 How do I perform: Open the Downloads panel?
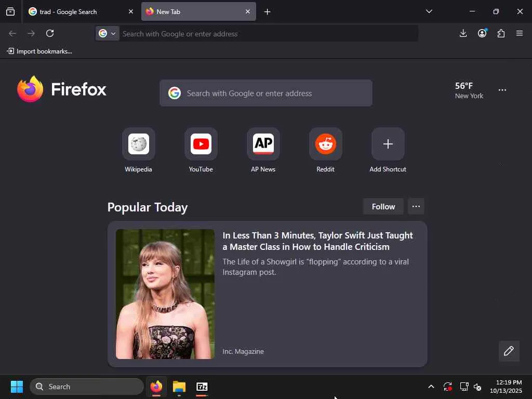pyautogui.click(x=463, y=33)
